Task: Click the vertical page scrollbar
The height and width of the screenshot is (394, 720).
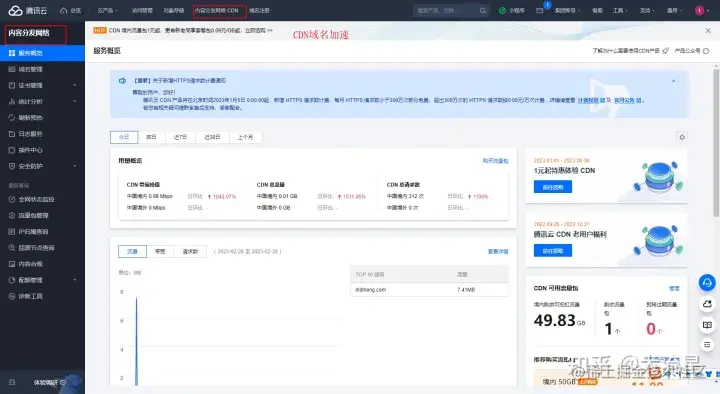Action: [716, 142]
